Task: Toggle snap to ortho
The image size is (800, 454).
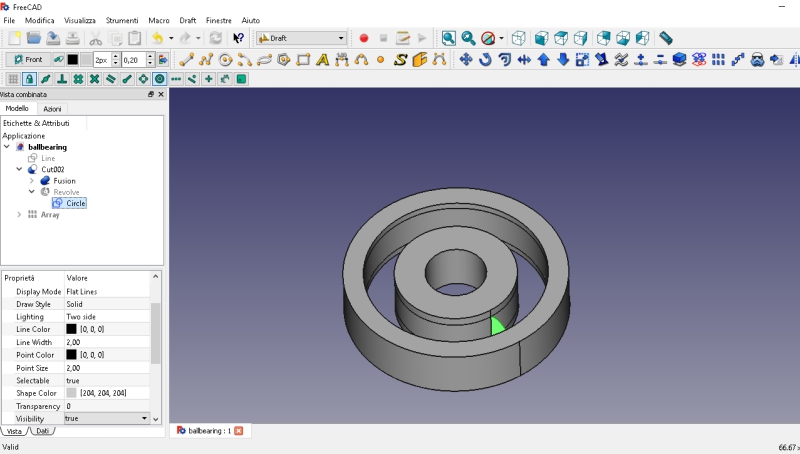Action: pos(209,79)
